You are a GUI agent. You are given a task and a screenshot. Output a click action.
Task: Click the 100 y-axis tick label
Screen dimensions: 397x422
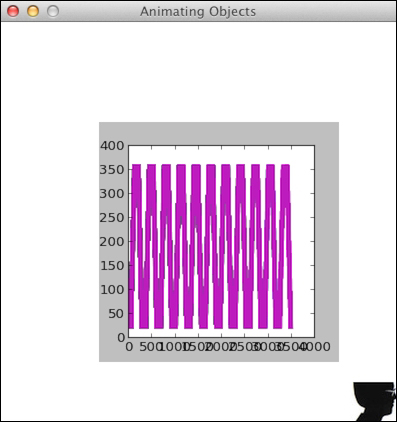click(x=112, y=290)
